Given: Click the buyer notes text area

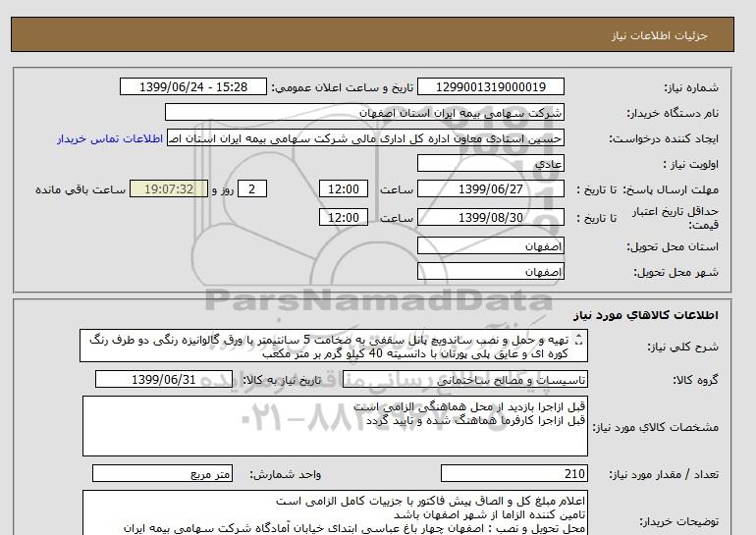Looking at the screenshot, I should (x=335, y=513).
